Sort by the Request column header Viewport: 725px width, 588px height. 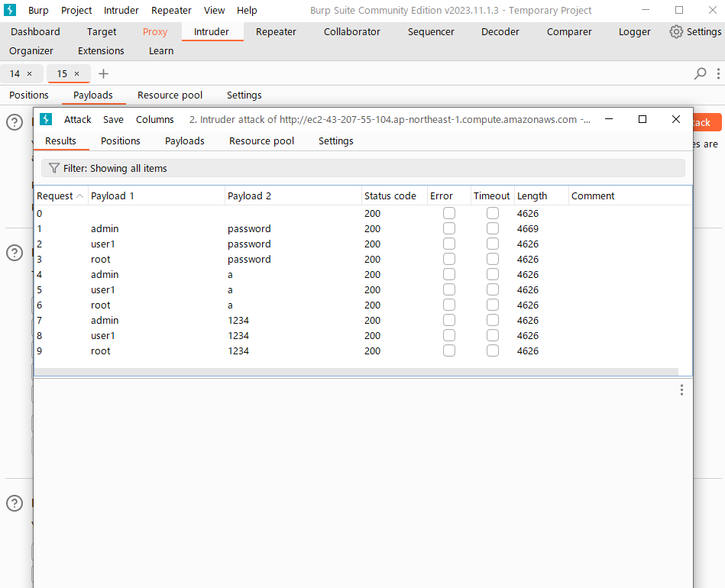pyautogui.click(x=60, y=196)
